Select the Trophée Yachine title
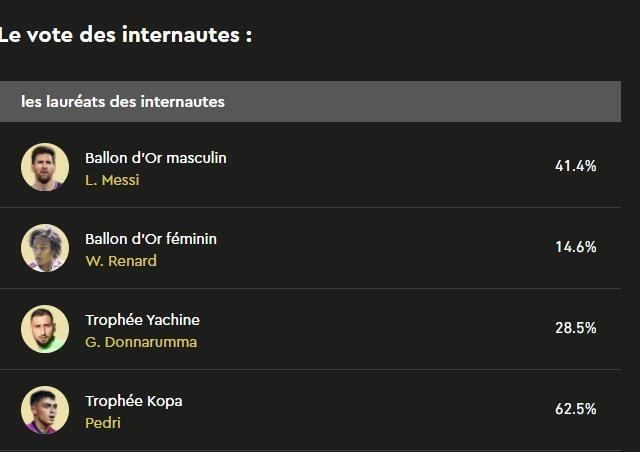 pos(142,320)
